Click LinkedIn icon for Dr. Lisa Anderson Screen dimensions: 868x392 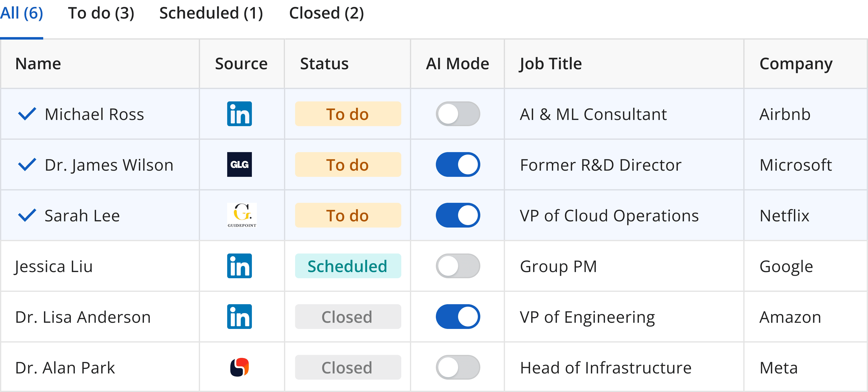click(239, 316)
